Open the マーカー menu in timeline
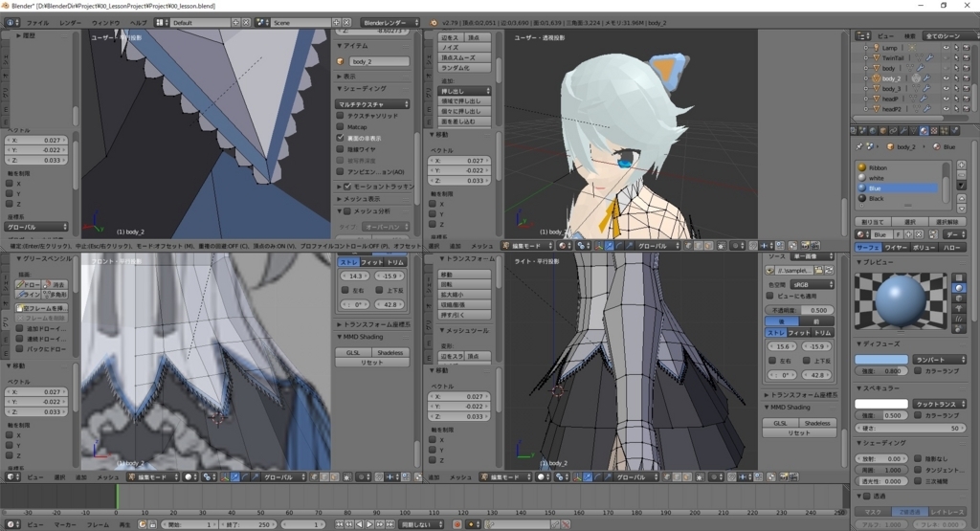The height and width of the screenshot is (531, 980). point(65,524)
